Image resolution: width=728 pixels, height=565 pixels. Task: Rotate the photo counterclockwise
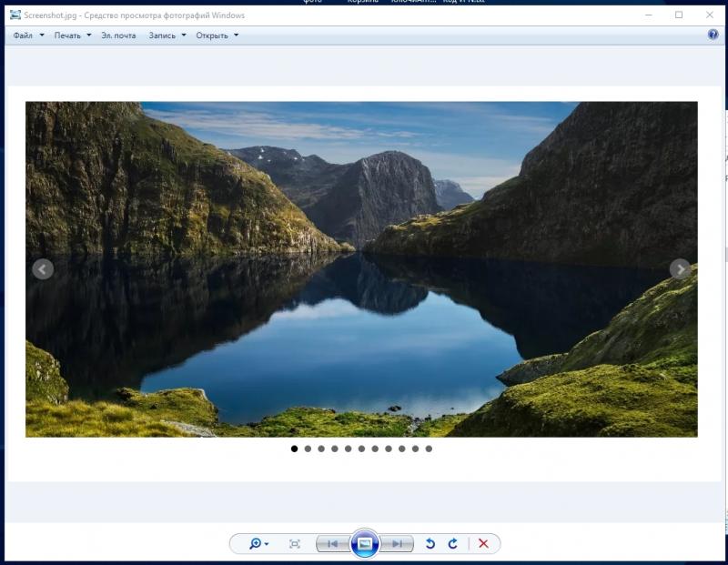(430, 543)
